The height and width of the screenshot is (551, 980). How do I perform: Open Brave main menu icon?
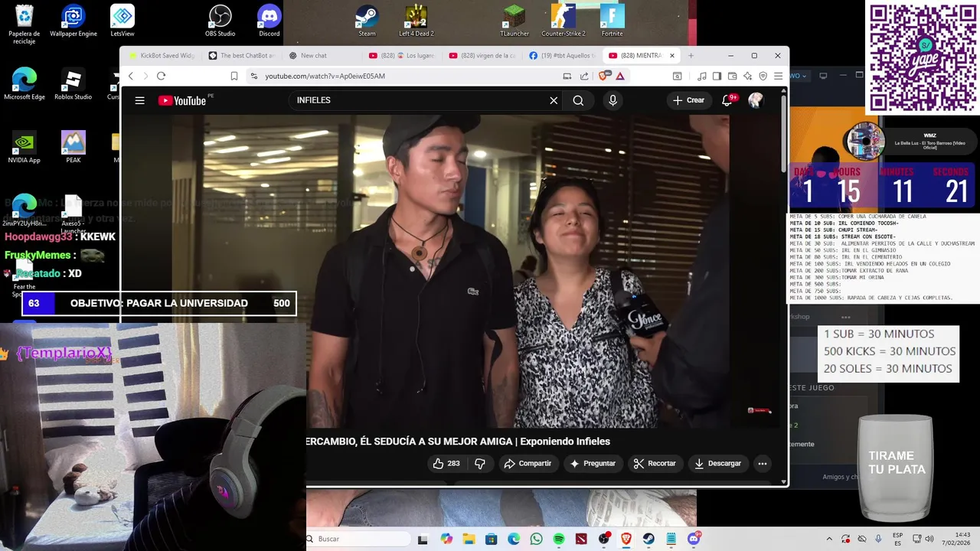point(778,76)
